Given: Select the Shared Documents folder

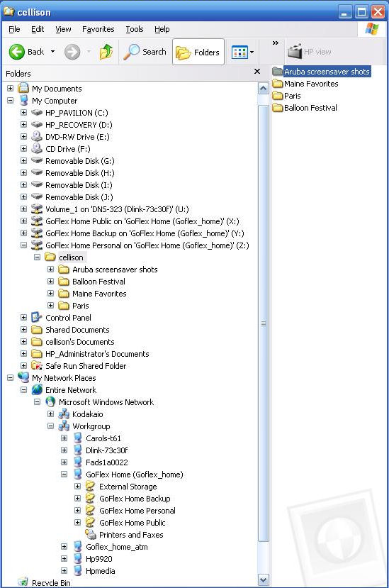Looking at the screenshot, I should click(77, 330).
